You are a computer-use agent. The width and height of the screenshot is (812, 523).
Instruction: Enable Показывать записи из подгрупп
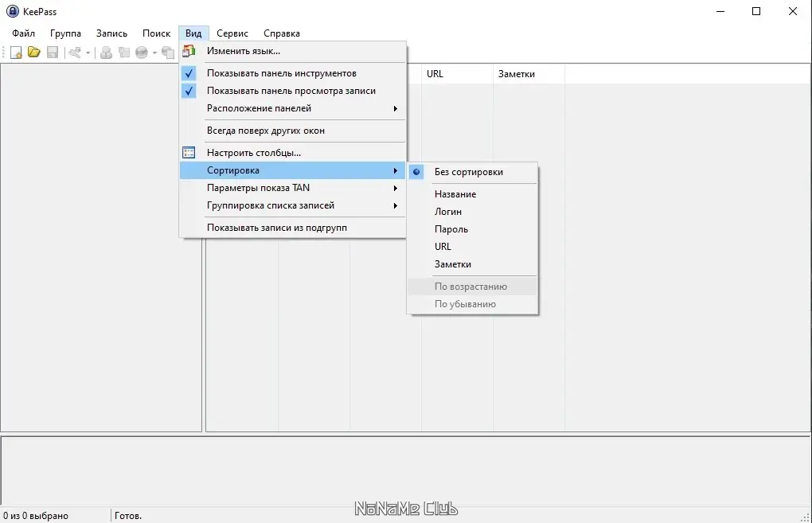tap(293, 228)
